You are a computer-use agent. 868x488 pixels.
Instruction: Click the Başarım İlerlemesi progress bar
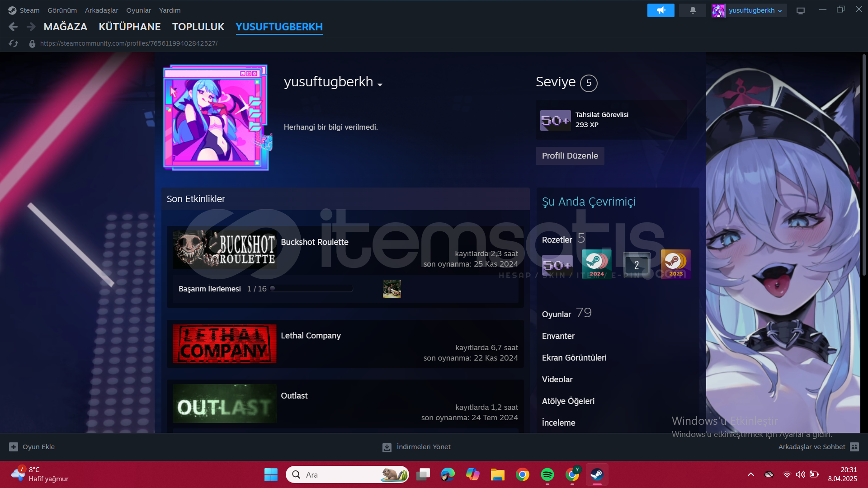click(311, 289)
